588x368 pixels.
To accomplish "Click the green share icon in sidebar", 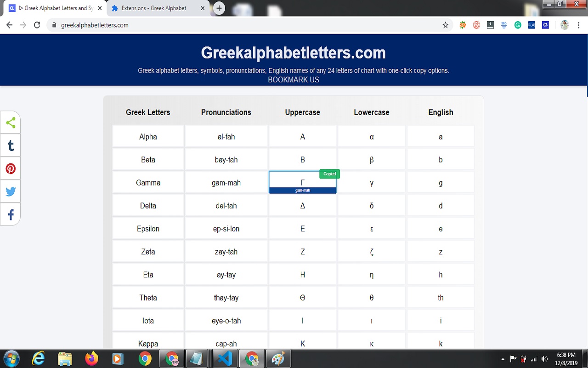I will [x=11, y=122].
